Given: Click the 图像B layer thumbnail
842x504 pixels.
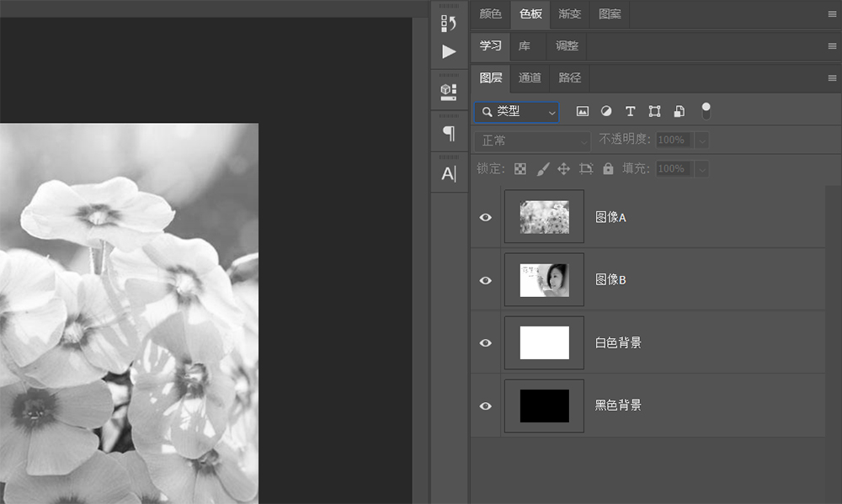Looking at the screenshot, I should (x=544, y=279).
